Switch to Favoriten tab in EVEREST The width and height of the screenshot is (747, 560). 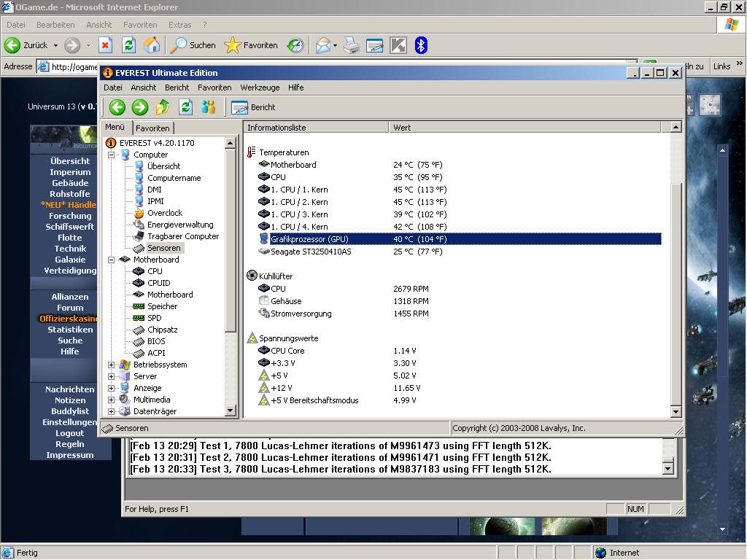pyautogui.click(x=152, y=128)
